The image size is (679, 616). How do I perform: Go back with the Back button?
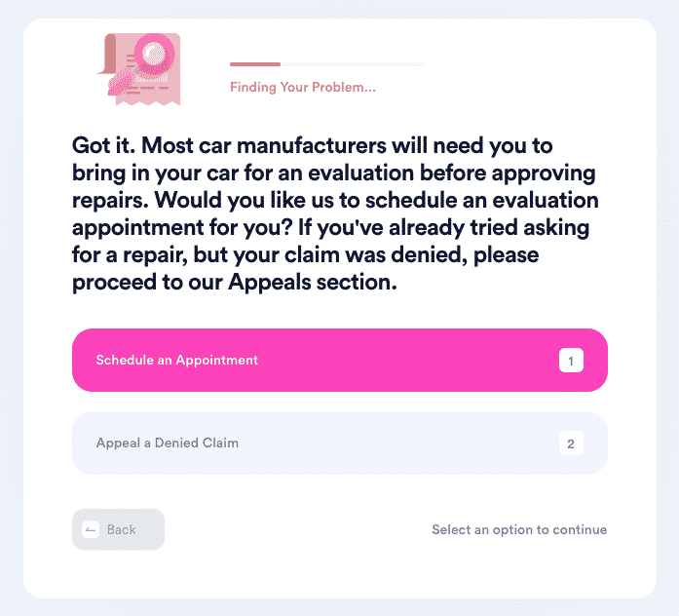[x=118, y=529]
